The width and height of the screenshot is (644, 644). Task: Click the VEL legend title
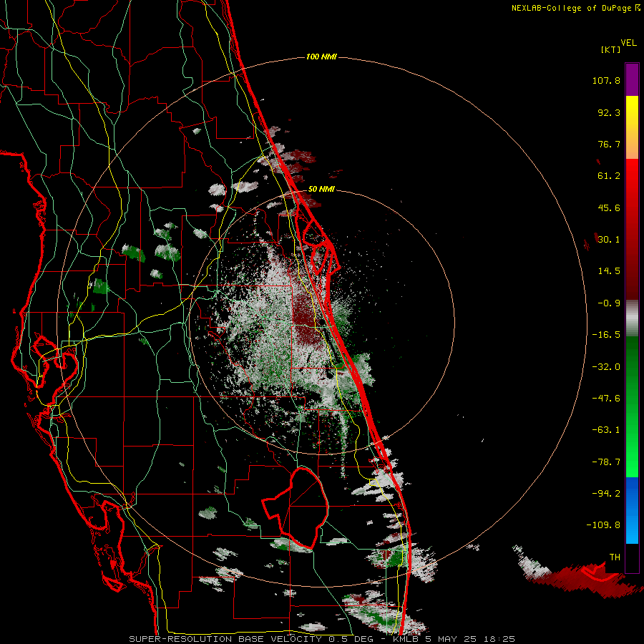click(628, 43)
